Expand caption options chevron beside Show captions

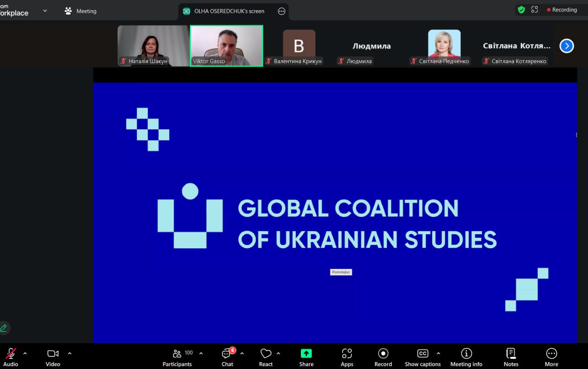[438, 353]
